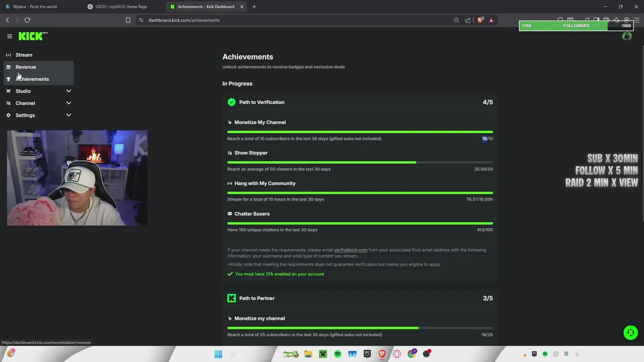
Task: Click the bookmark icon in the address bar
Action: tap(128, 20)
